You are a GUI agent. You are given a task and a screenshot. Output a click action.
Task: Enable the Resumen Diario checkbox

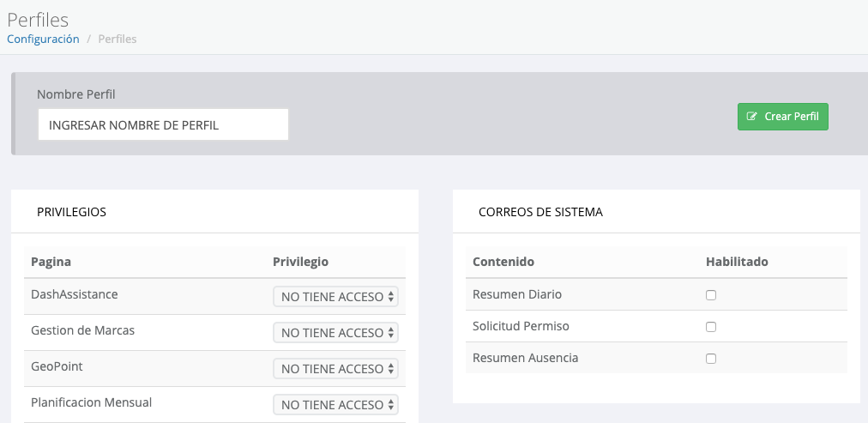point(711,295)
